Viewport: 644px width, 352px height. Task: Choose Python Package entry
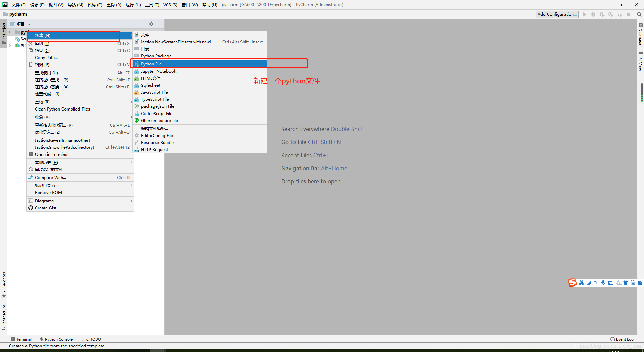tap(200, 56)
